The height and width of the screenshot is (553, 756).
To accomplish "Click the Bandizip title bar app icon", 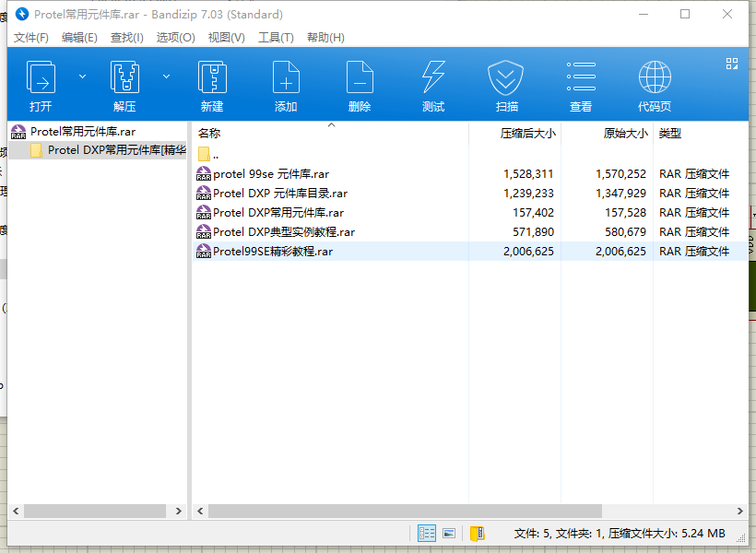I will coord(22,14).
